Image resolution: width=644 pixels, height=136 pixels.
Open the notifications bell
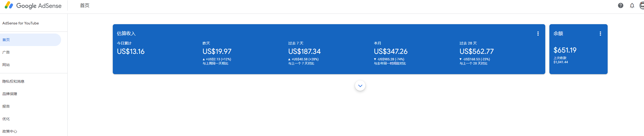[x=632, y=5]
